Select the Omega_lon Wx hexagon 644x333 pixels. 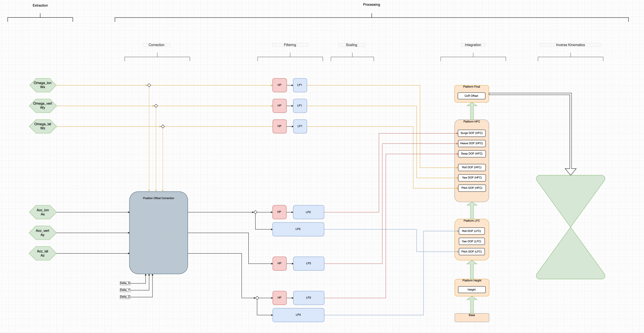click(43, 85)
